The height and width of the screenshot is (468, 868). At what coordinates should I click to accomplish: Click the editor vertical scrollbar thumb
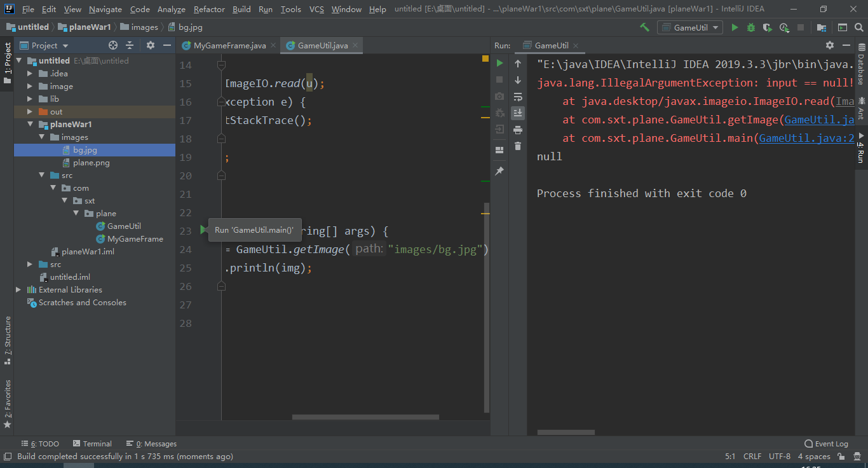[487, 308]
